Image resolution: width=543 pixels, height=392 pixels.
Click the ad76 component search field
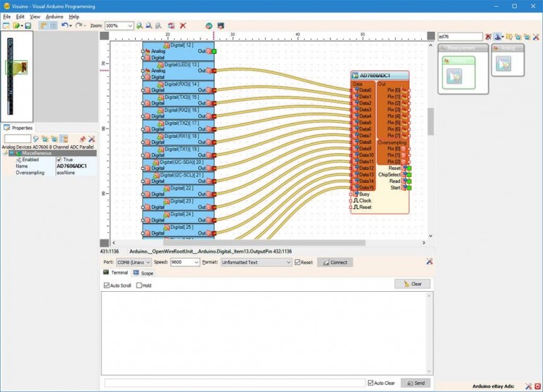click(459, 36)
